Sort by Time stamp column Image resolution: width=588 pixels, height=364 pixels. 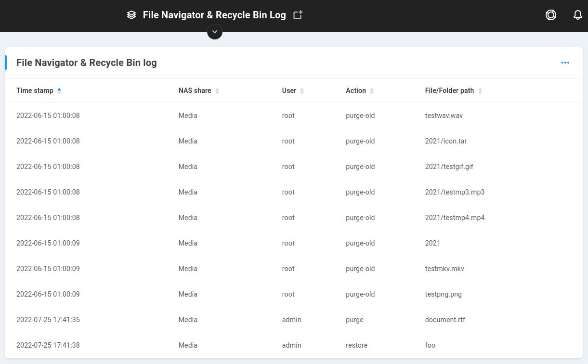39,91
